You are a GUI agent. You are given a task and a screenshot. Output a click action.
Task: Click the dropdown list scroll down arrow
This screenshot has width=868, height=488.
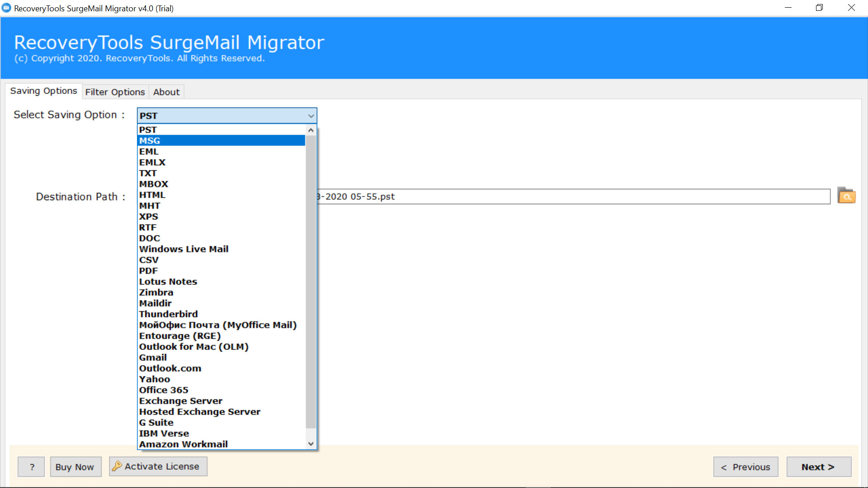pyautogui.click(x=311, y=444)
